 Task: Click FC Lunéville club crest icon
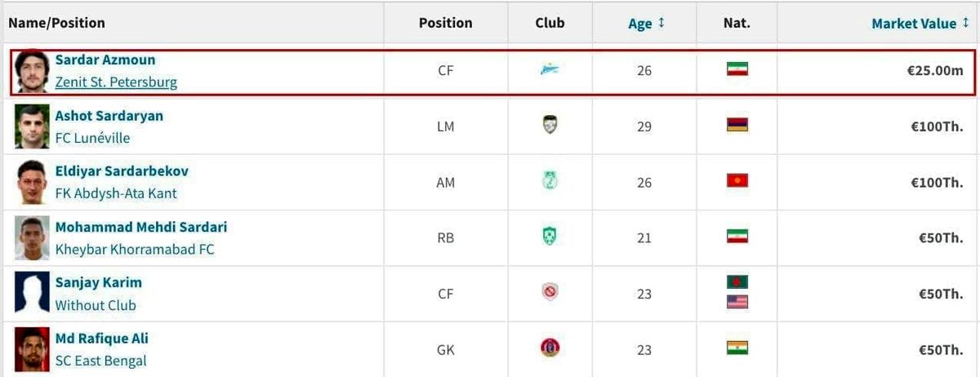550,126
